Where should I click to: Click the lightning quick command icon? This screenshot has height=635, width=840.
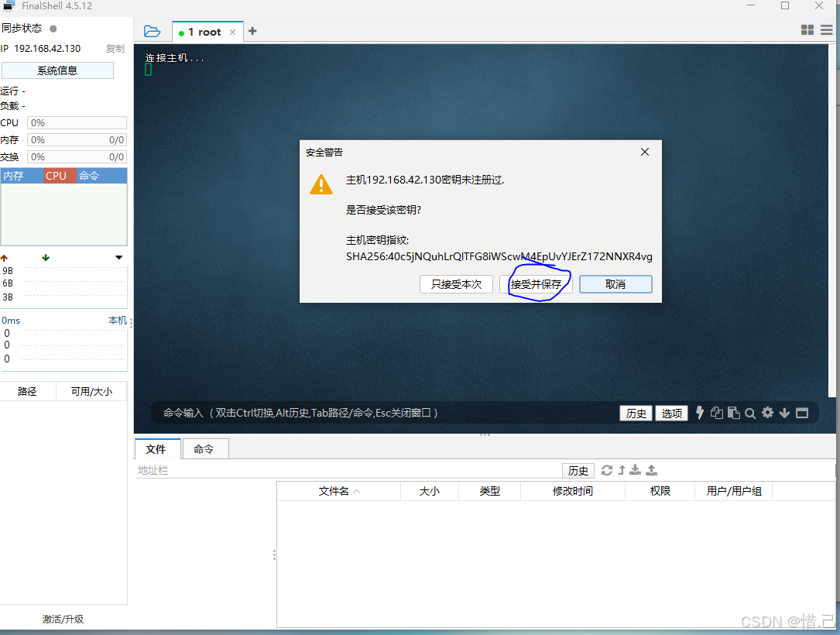[x=700, y=413]
